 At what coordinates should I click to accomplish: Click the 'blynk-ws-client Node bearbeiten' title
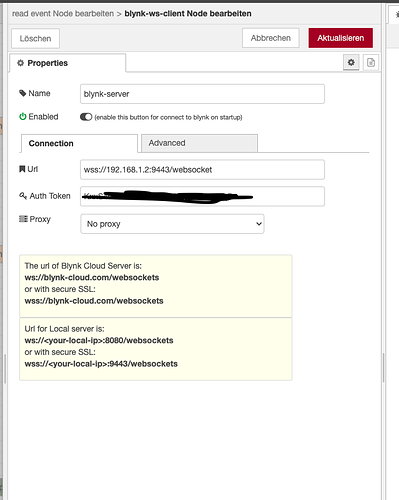[x=188, y=14]
